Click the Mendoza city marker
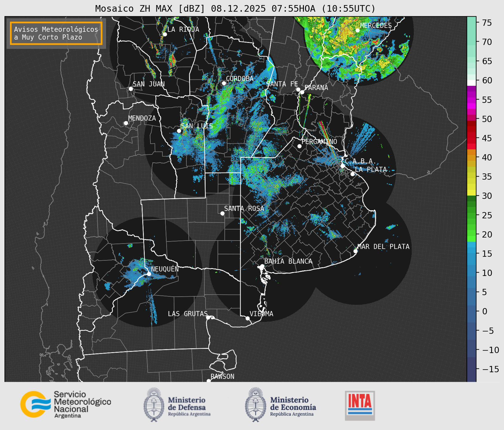The width and height of the screenshot is (504, 430). pyautogui.click(x=126, y=123)
